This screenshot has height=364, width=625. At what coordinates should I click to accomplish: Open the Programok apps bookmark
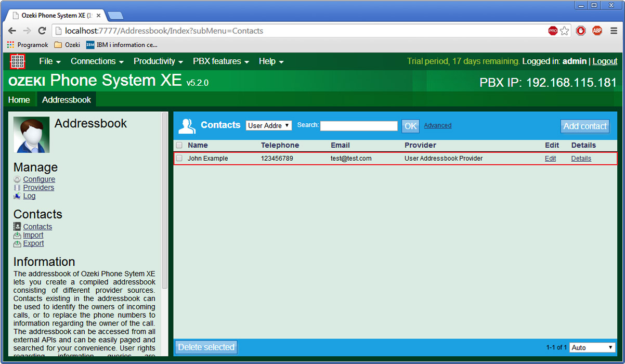28,45
